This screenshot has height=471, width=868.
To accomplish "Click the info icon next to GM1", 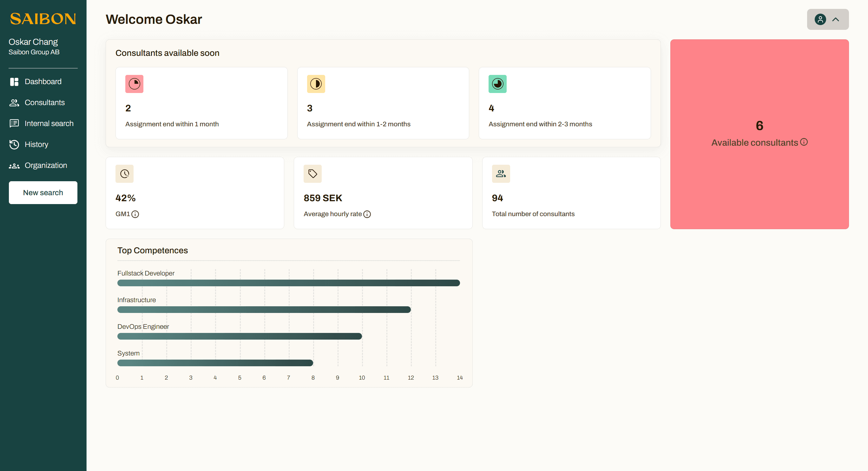I will [135, 214].
